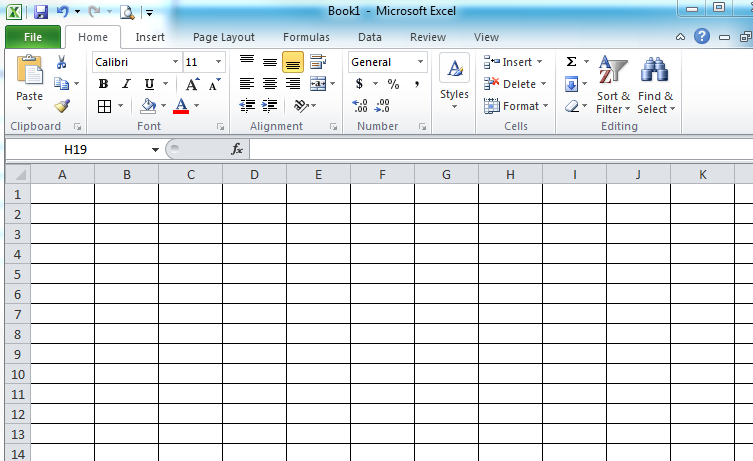Click the Merge & Center icon
This screenshot has width=753, height=461.
317,84
